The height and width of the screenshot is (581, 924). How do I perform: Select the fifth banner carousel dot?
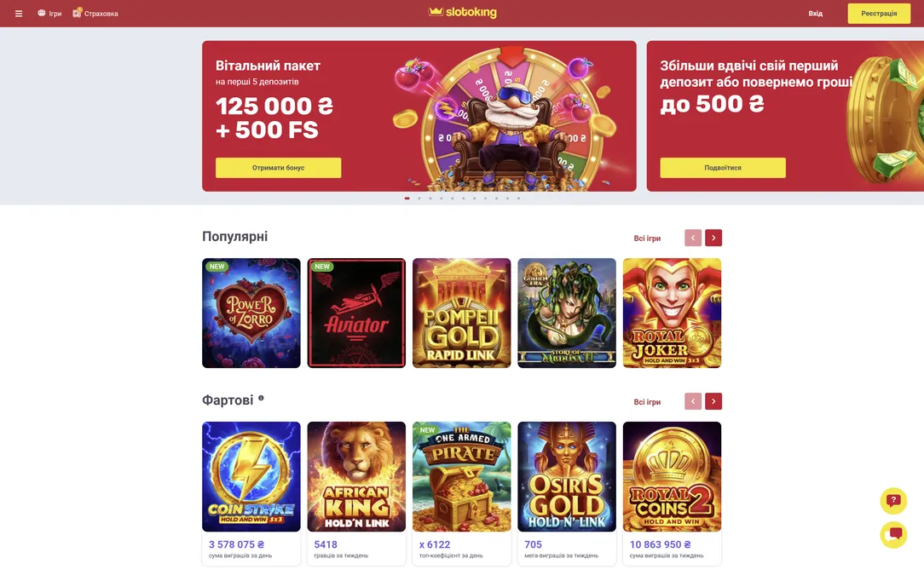452,198
